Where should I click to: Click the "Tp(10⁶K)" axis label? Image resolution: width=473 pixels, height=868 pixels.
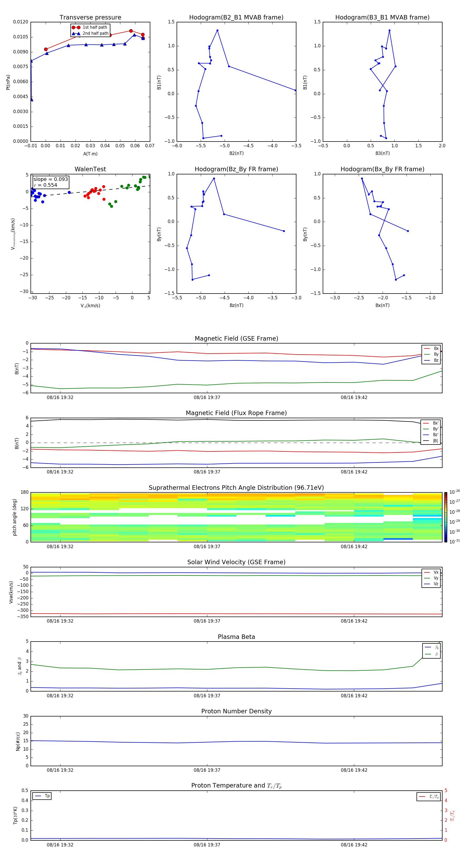click(x=15, y=815)
